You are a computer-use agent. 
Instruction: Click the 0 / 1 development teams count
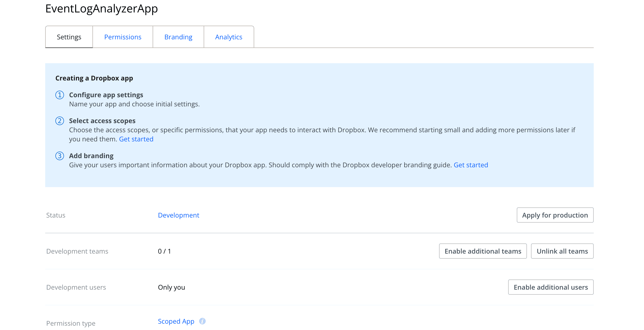pyautogui.click(x=165, y=251)
